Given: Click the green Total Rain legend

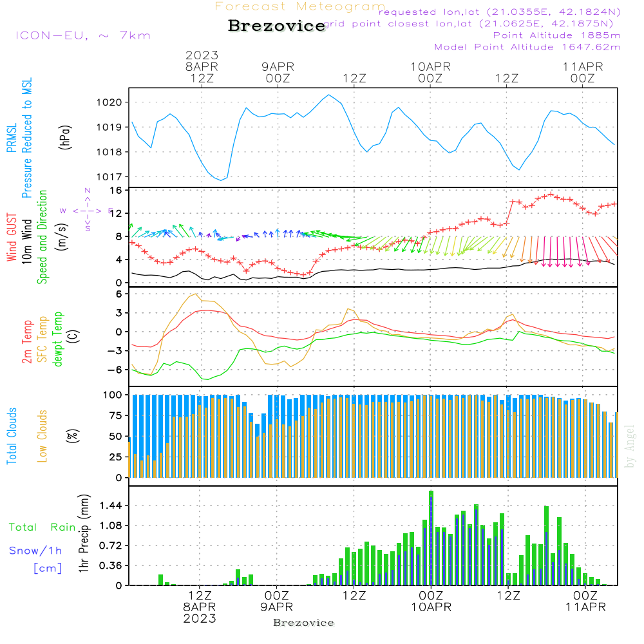Looking at the screenshot, I should coord(42,527).
